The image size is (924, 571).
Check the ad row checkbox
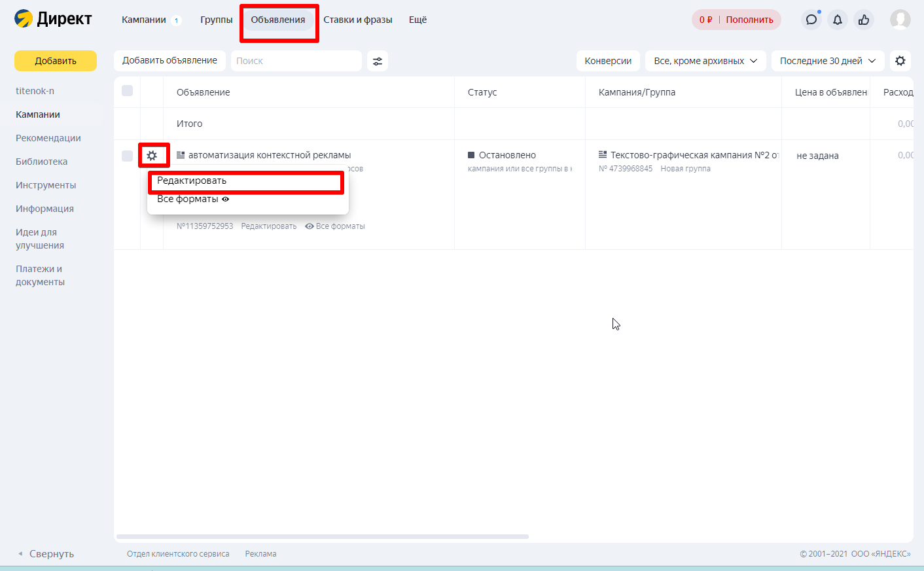click(127, 156)
